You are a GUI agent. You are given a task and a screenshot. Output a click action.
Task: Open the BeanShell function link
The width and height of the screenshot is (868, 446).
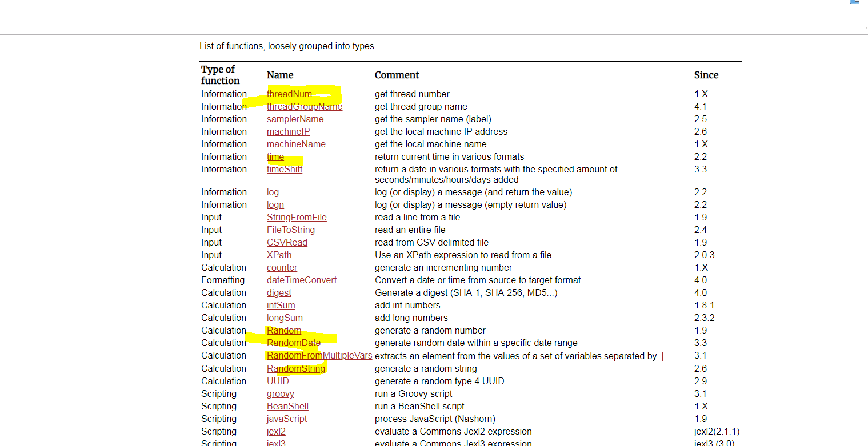(x=287, y=406)
